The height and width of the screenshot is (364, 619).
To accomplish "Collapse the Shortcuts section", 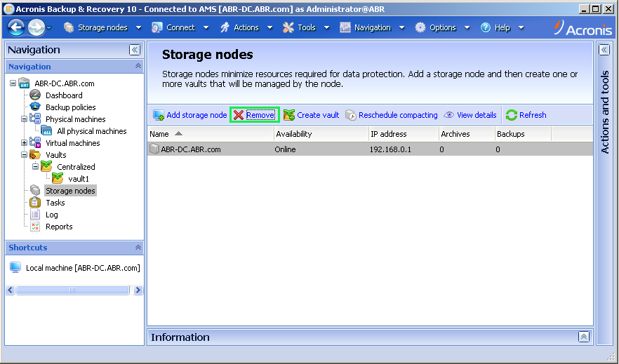I will 138,248.
